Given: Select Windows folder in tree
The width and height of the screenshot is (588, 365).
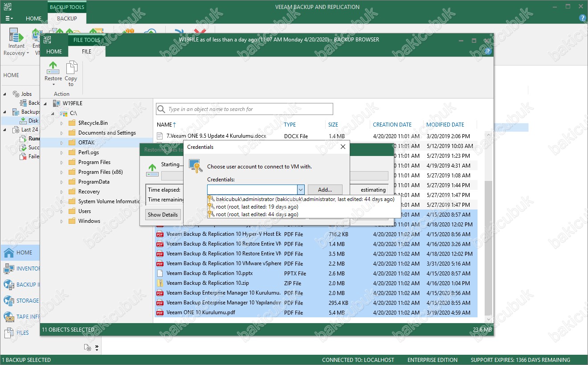Looking at the screenshot, I should coord(89,221).
